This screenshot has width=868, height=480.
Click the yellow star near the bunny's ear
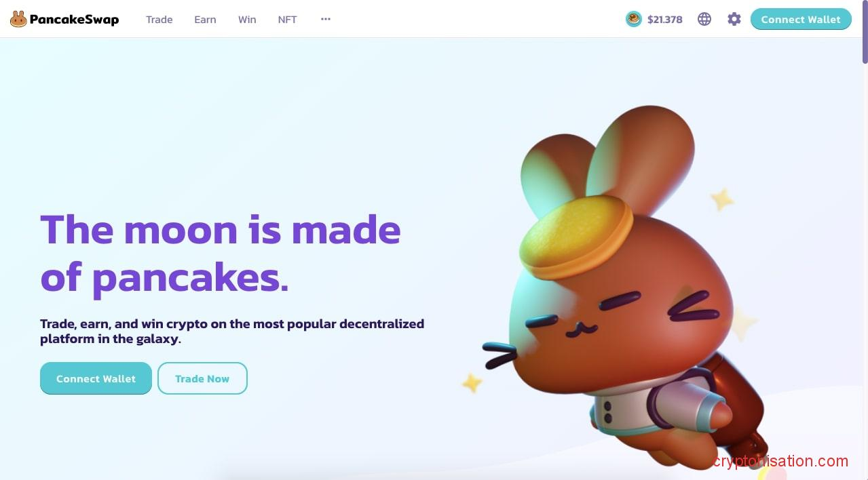(x=722, y=199)
